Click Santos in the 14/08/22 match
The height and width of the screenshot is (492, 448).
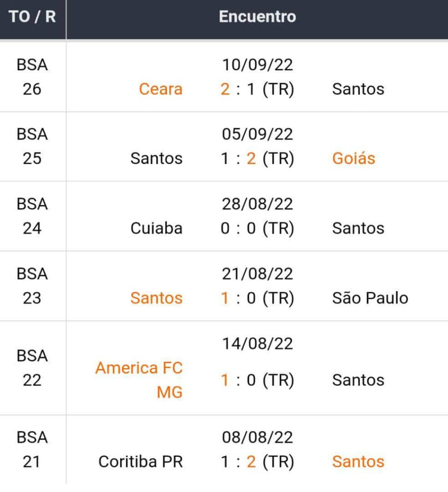click(358, 380)
